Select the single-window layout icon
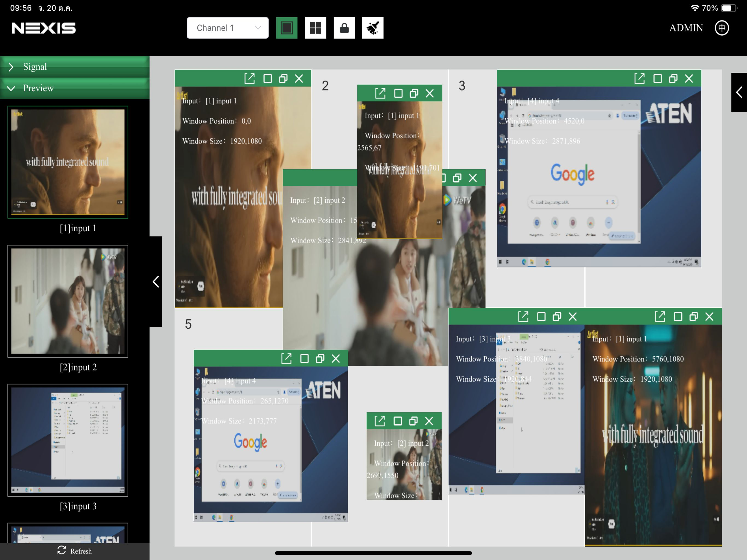 tap(287, 28)
